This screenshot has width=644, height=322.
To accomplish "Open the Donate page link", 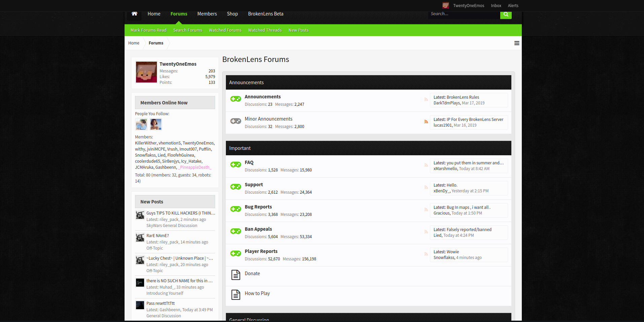I will pyautogui.click(x=252, y=273).
